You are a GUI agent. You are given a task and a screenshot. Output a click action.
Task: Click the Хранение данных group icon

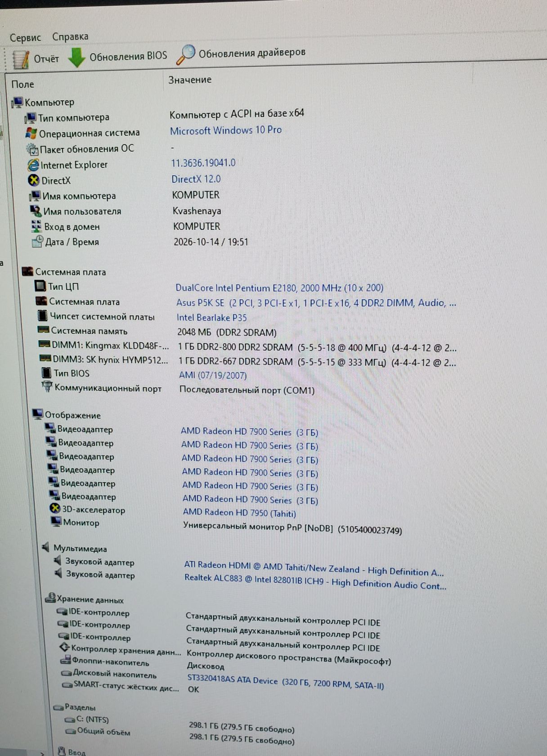[x=50, y=598]
